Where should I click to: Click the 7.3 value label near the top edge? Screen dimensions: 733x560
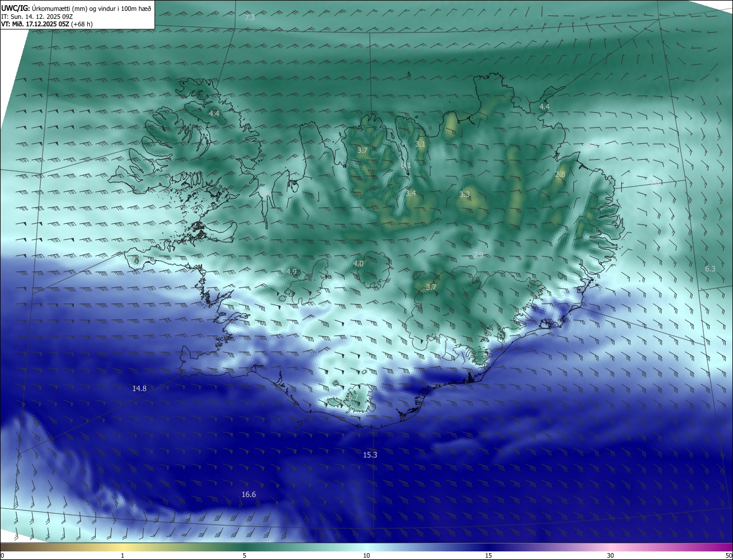pyautogui.click(x=250, y=18)
